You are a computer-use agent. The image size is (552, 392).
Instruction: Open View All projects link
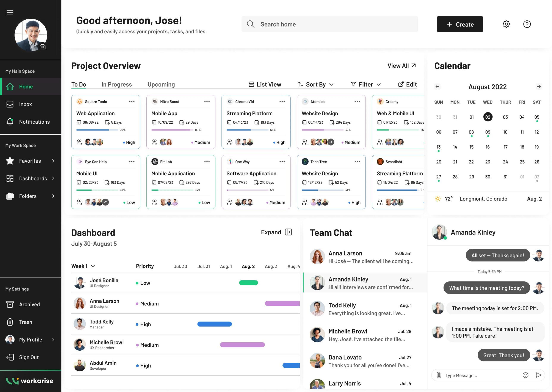tap(401, 66)
